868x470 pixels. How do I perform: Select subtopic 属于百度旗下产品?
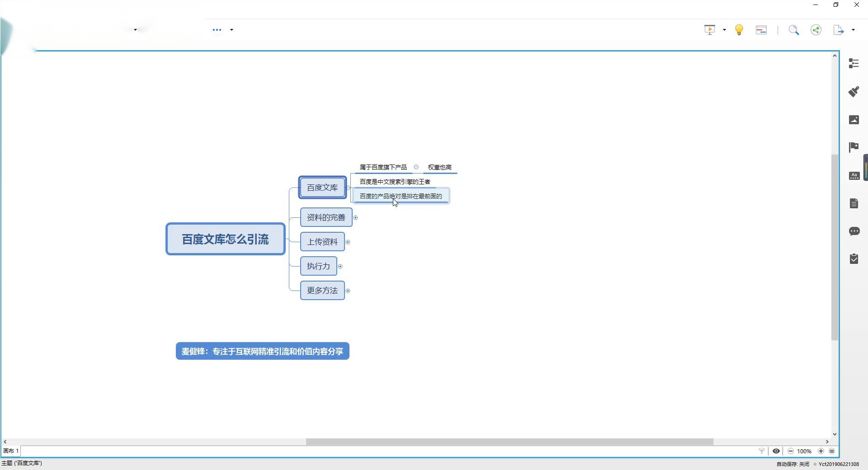383,167
